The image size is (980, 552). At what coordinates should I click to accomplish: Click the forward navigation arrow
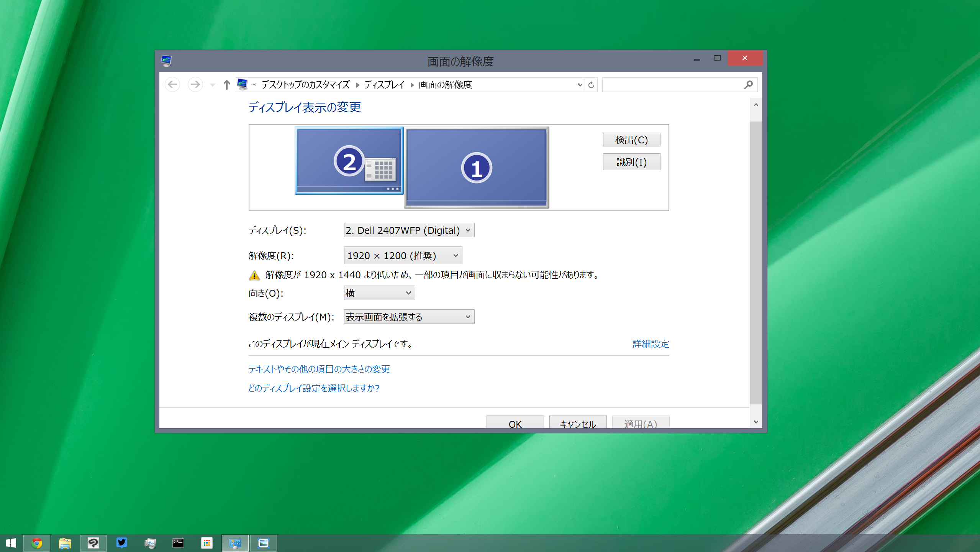coord(195,84)
